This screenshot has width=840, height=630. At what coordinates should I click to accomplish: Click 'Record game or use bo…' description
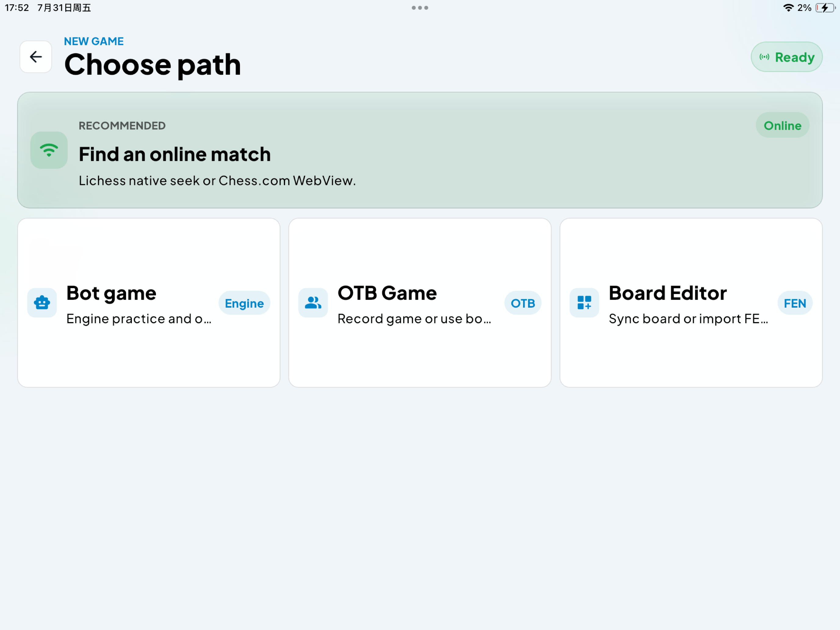(x=414, y=319)
